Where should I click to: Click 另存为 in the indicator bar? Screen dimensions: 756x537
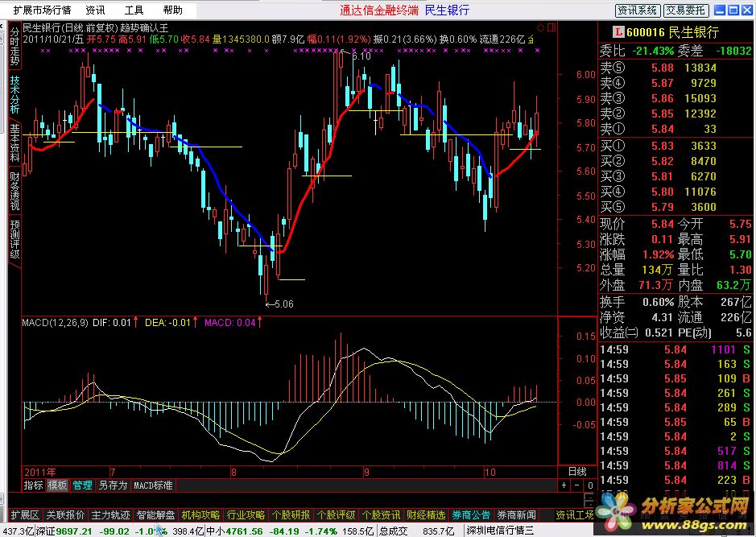(x=113, y=485)
